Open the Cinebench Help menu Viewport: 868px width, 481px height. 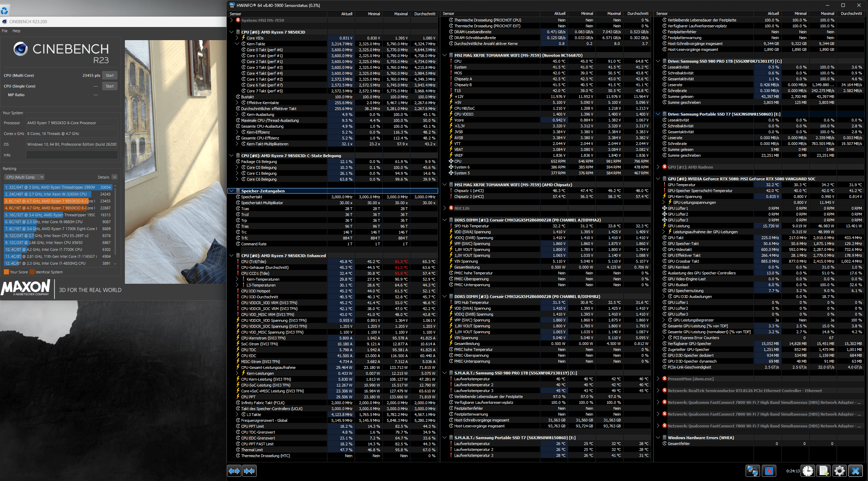coord(16,31)
